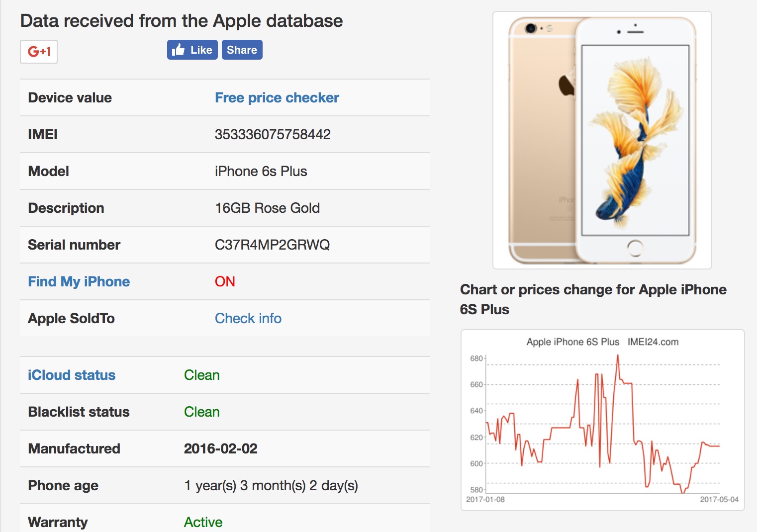Click the chart end date 2017-05-04
Viewport: 757px width, 532px height.
pos(719,499)
